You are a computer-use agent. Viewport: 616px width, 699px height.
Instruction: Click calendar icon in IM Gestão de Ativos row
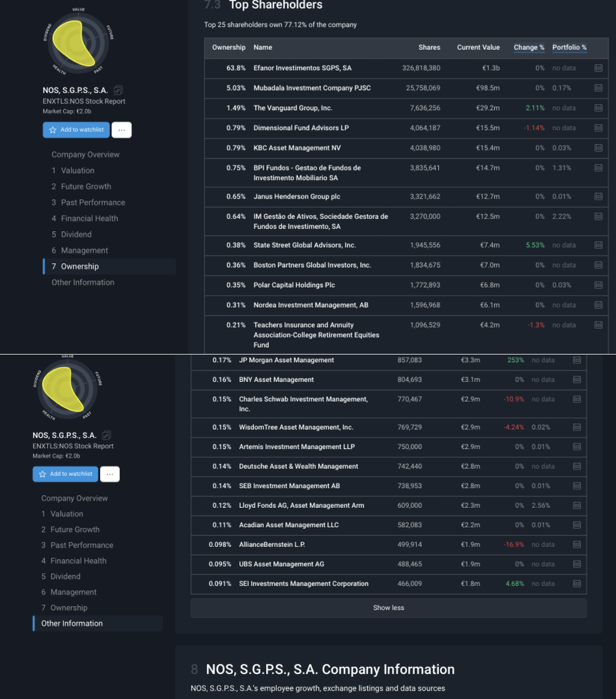[x=598, y=216]
